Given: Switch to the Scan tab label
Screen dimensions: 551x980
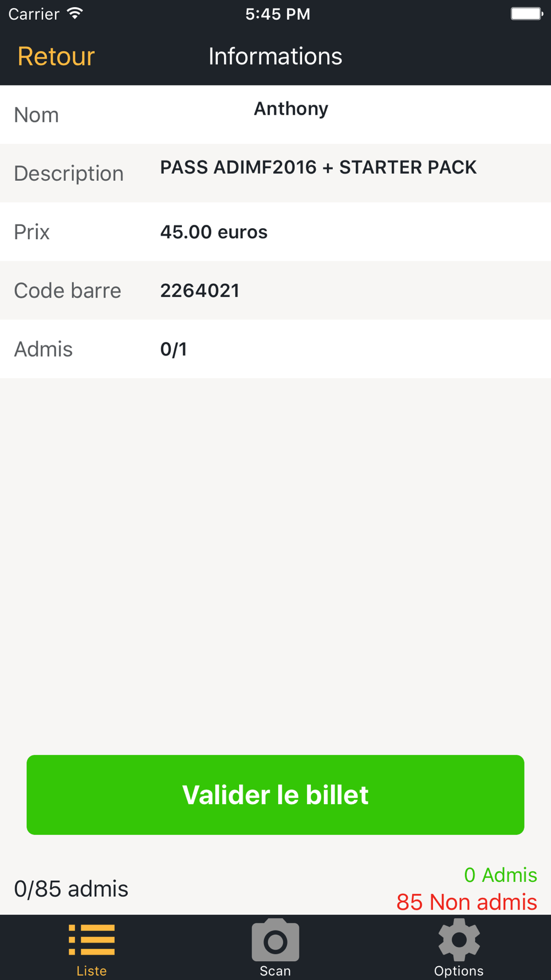Looking at the screenshot, I should (275, 971).
